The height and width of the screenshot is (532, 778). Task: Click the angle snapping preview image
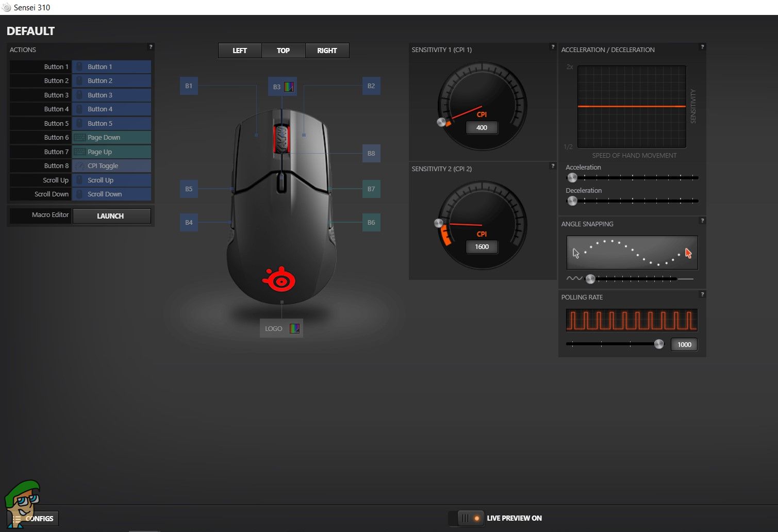[x=632, y=253]
